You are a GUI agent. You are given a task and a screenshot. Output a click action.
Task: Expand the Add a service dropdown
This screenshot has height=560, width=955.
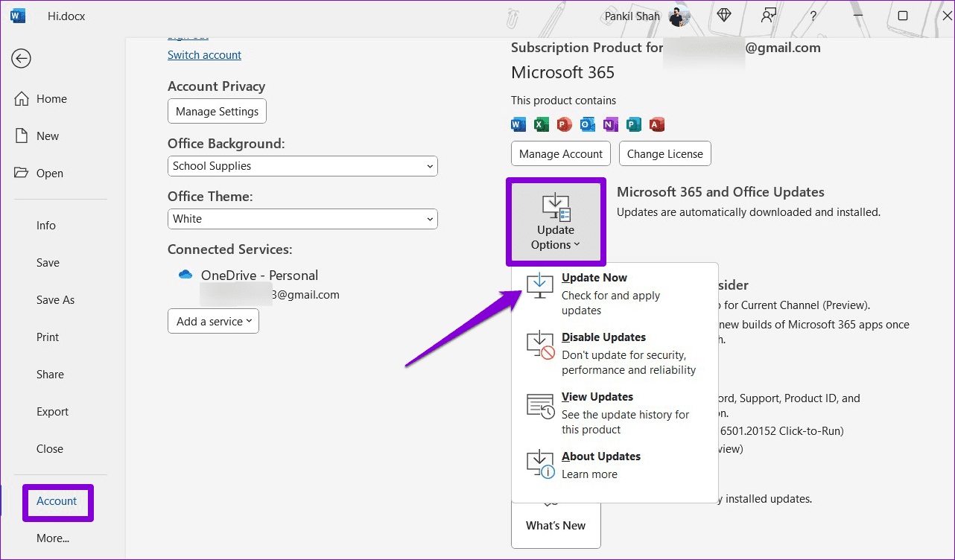click(x=213, y=321)
